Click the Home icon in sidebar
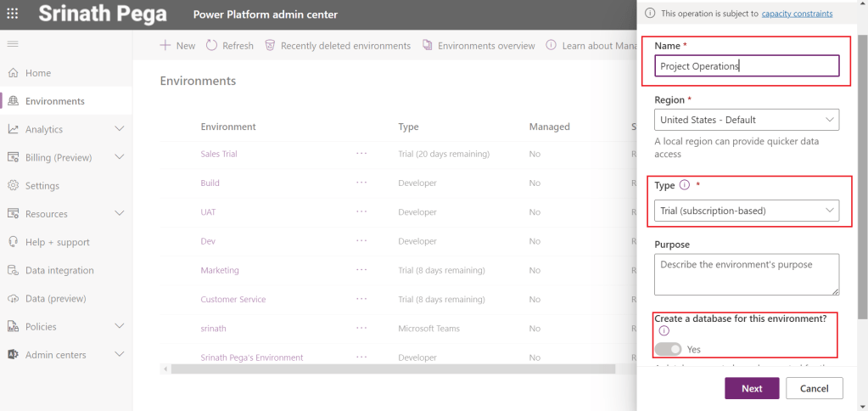 pyautogui.click(x=13, y=73)
